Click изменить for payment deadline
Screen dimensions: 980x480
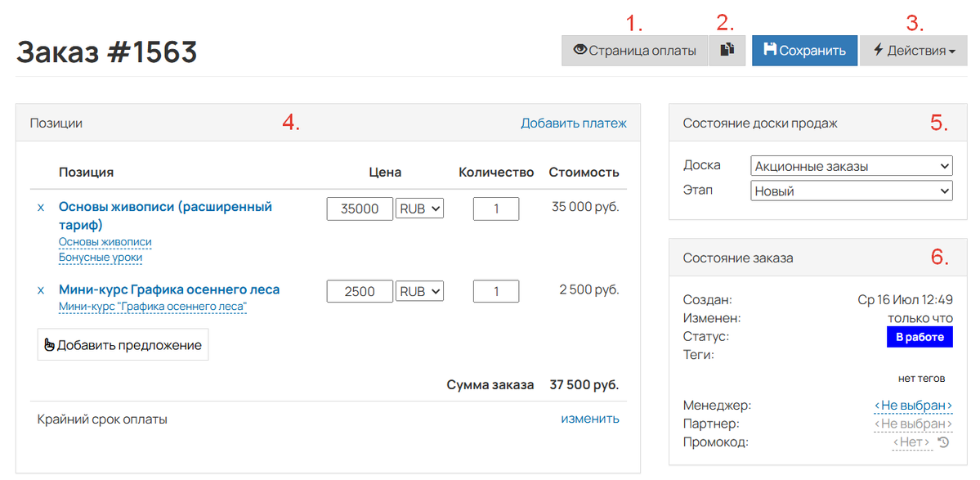click(590, 419)
